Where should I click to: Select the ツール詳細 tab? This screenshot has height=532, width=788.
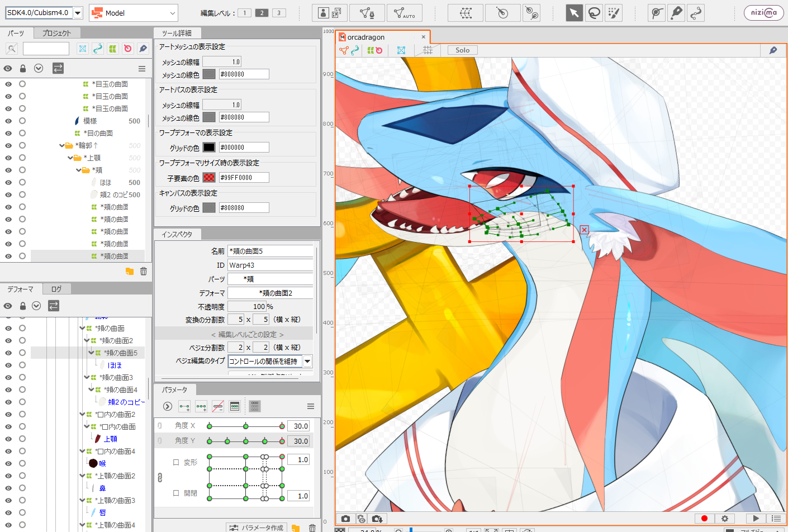177,33
